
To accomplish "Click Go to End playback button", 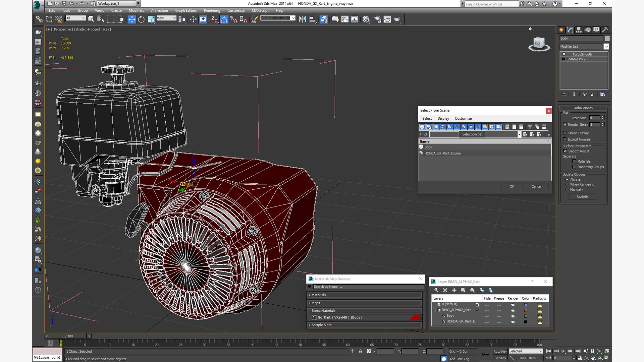I will click(x=578, y=351).
